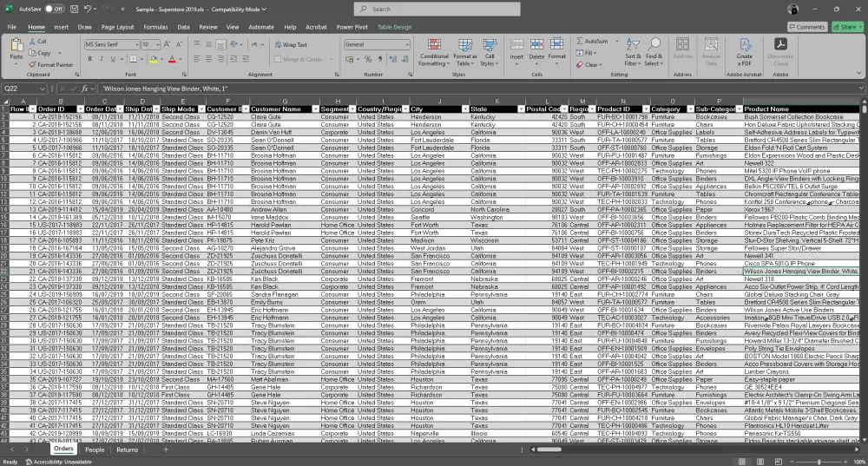Switch to the Data ribbon tab
The image size is (868, 466).
tap(183, 27)
